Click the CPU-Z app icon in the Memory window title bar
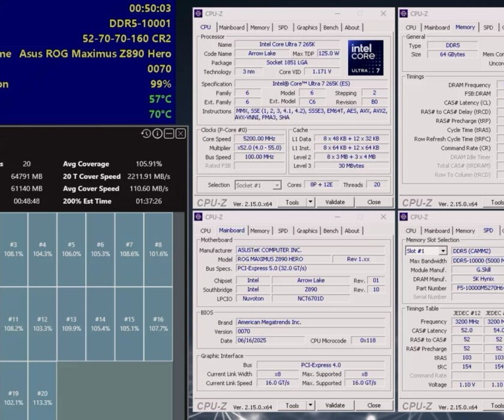The image size is (504, 420). pos(404,13)
